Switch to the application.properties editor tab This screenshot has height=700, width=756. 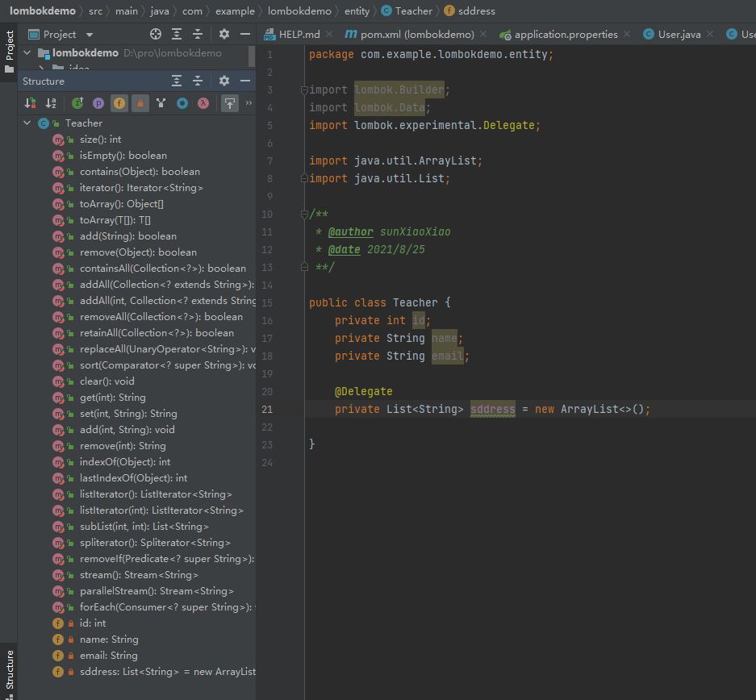pos(566,35)
